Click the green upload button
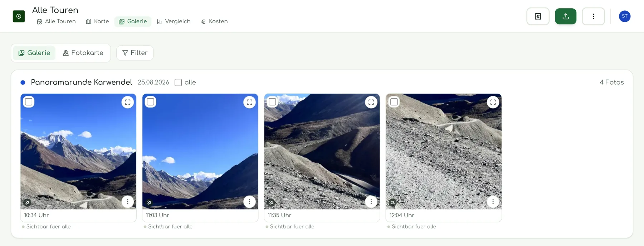 (565, 16)
